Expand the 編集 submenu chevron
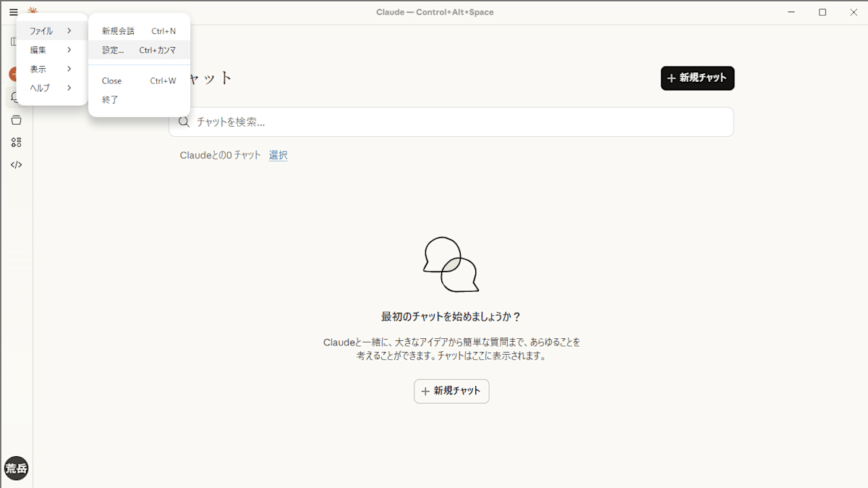Image resolution: width=868 pixels, height=488 pixels. click(x=69, y=50)
